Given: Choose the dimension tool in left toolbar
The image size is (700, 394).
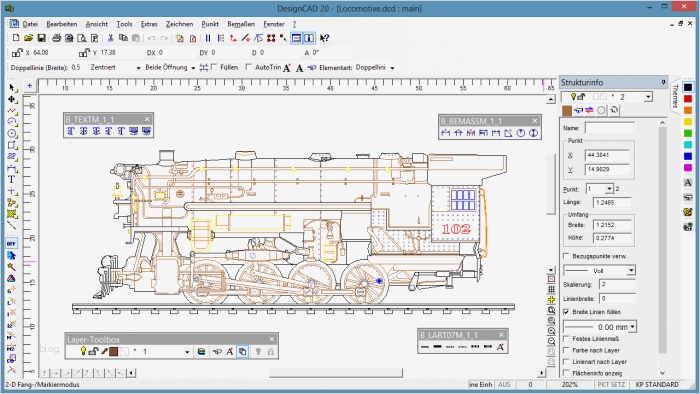Looking at the screenshot, I should [12, 168].
